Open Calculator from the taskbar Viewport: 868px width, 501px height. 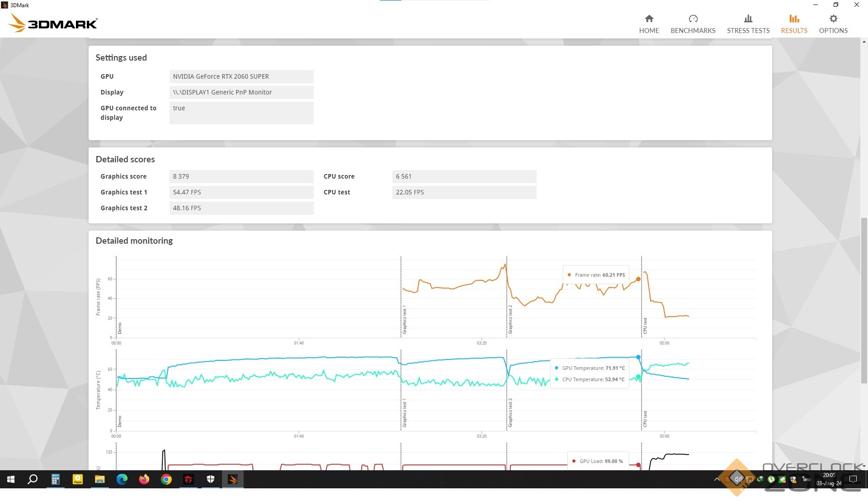[x=55, y=479]
